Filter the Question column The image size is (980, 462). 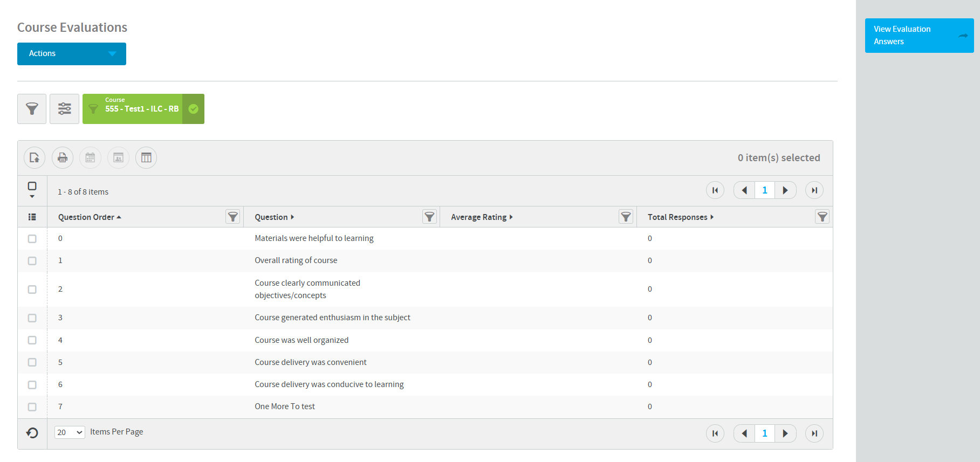429,217
